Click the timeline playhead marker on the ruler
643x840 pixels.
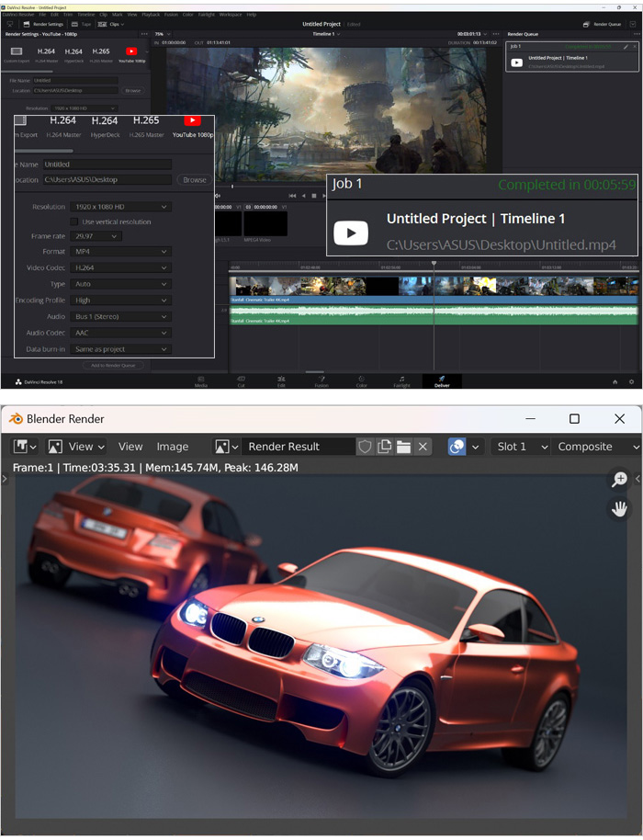(x=434, y=263)
